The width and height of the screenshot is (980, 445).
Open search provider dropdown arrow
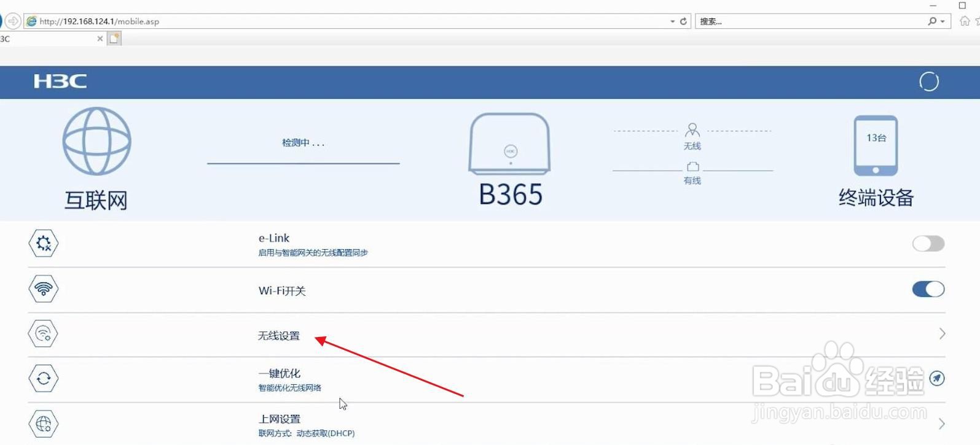pyautogui.click(x=943, y=21)
